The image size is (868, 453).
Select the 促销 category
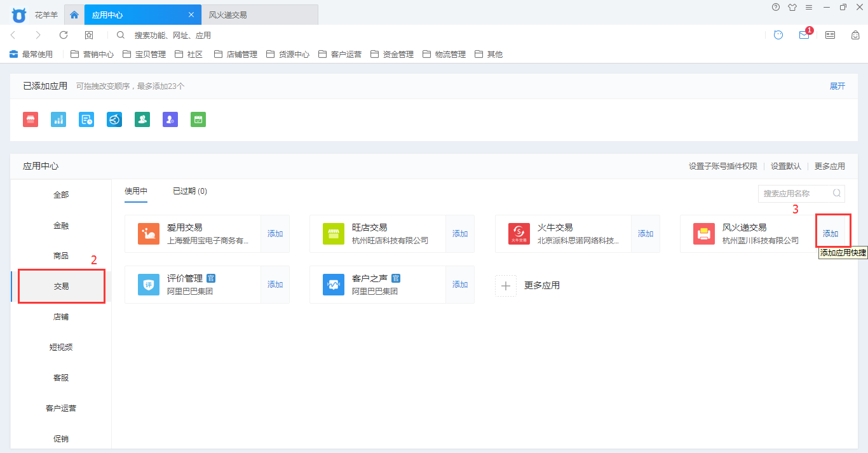(x=61, y=439)
